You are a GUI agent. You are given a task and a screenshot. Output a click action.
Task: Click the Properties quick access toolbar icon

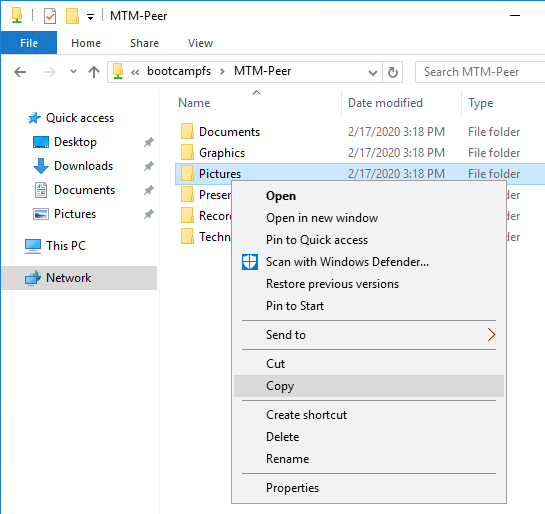(x=50, y=16)
